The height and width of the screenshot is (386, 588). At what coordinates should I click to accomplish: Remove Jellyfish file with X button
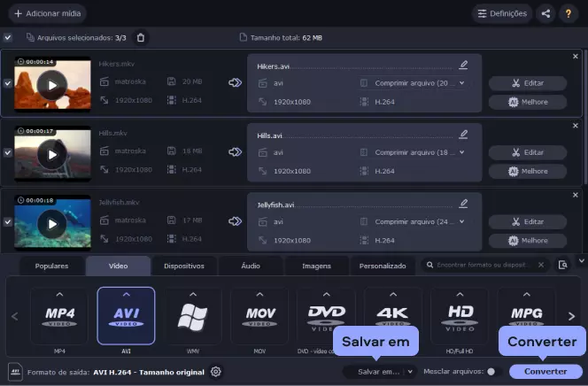click(x=576, y=195)
